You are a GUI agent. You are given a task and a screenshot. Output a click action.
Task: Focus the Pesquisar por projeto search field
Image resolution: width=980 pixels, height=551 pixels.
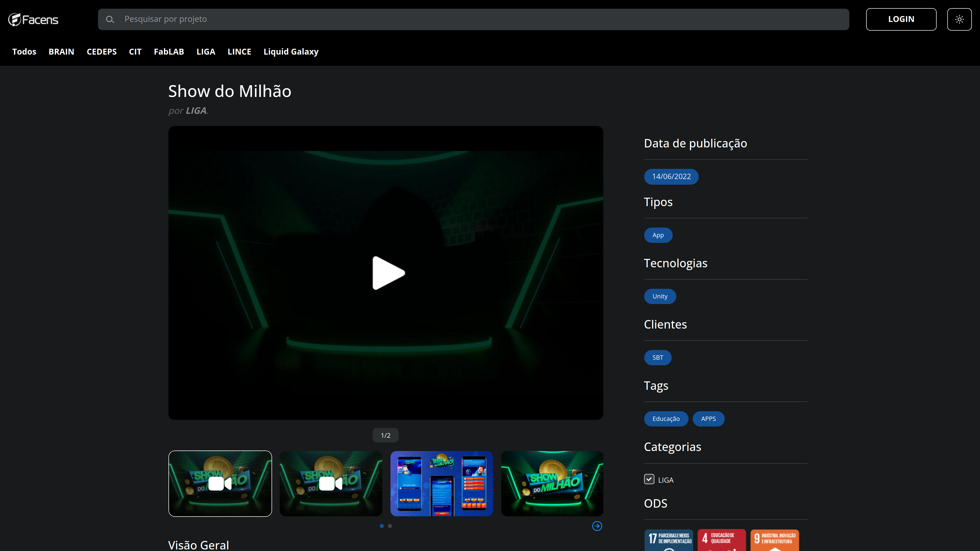click(x=473, y=19)
